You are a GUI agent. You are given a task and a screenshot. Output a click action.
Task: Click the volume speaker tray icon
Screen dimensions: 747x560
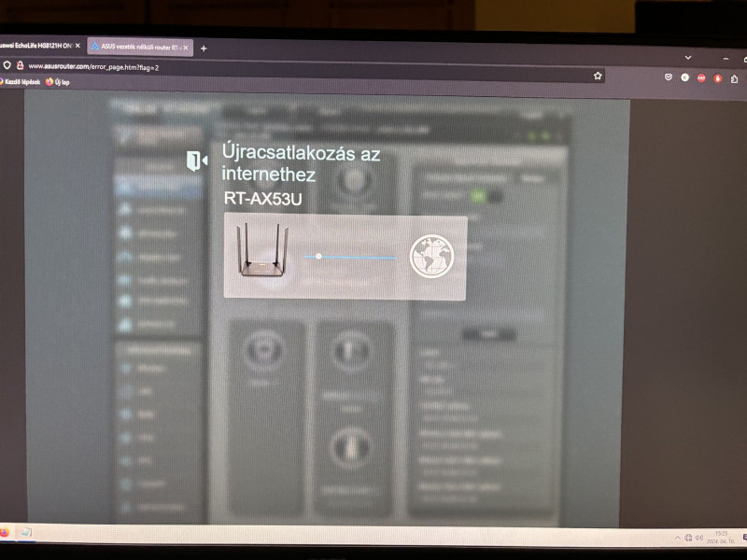click(x=698, y=539)
